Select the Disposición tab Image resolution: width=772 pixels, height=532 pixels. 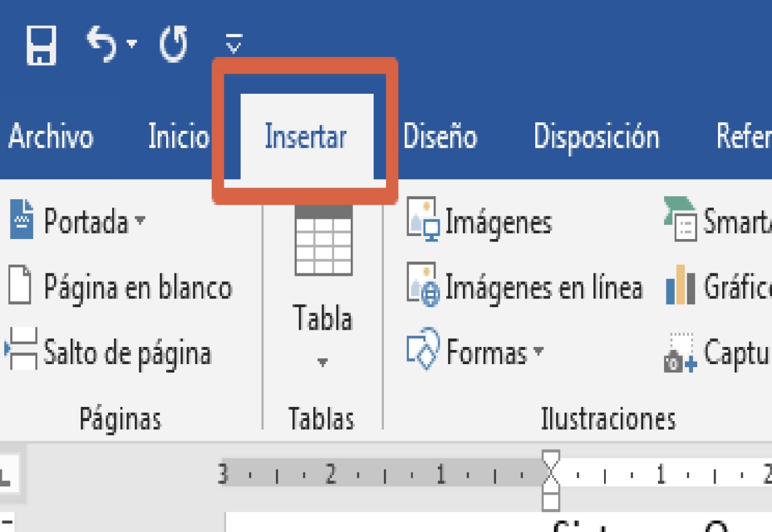click(x=598, y=136)
